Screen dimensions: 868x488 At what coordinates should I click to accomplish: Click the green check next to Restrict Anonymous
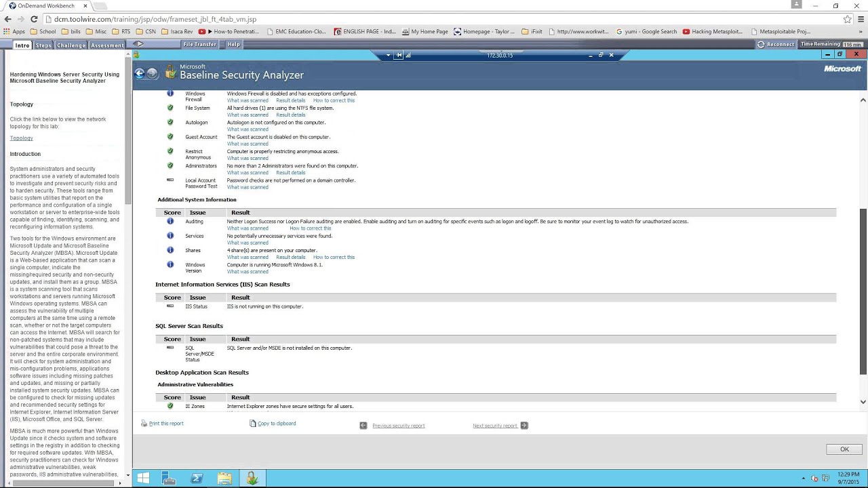[170, 151]
